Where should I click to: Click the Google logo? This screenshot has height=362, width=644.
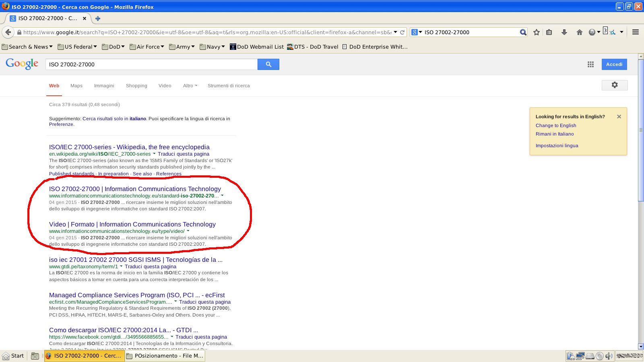click(x=22, y=64)
